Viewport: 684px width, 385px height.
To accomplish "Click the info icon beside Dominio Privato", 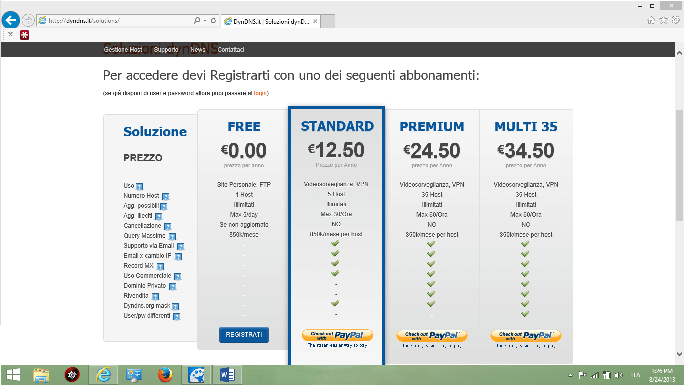I will click(172, 286).
